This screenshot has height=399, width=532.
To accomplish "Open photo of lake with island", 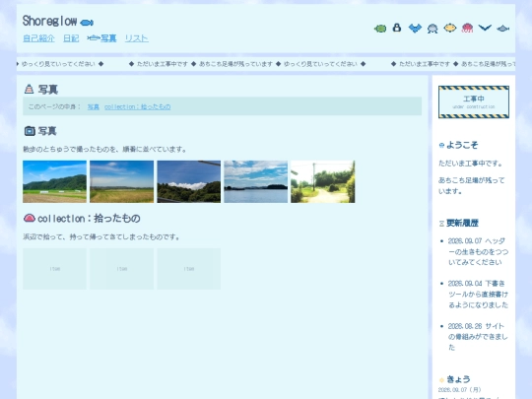I will click(256, 181).
